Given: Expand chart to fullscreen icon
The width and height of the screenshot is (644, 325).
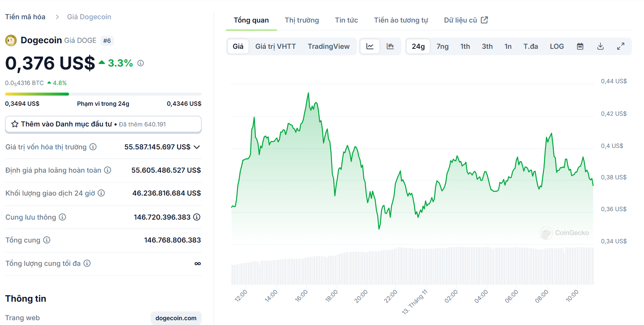Looking at the screenshot, I should [621, 46].
